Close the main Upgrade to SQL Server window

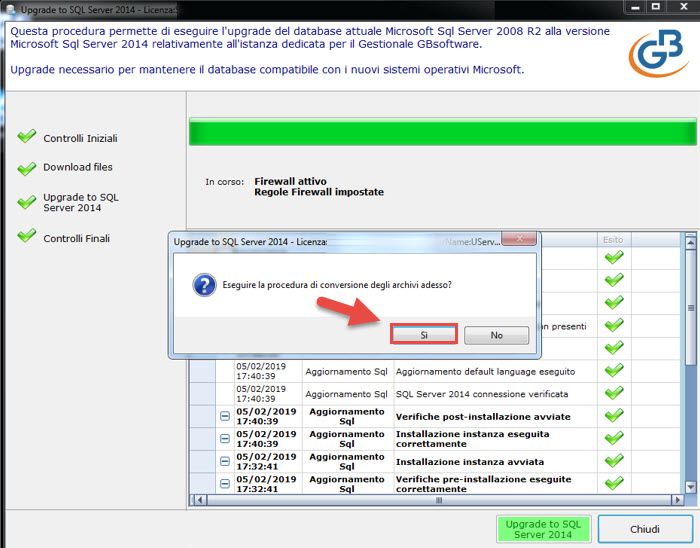683,7
